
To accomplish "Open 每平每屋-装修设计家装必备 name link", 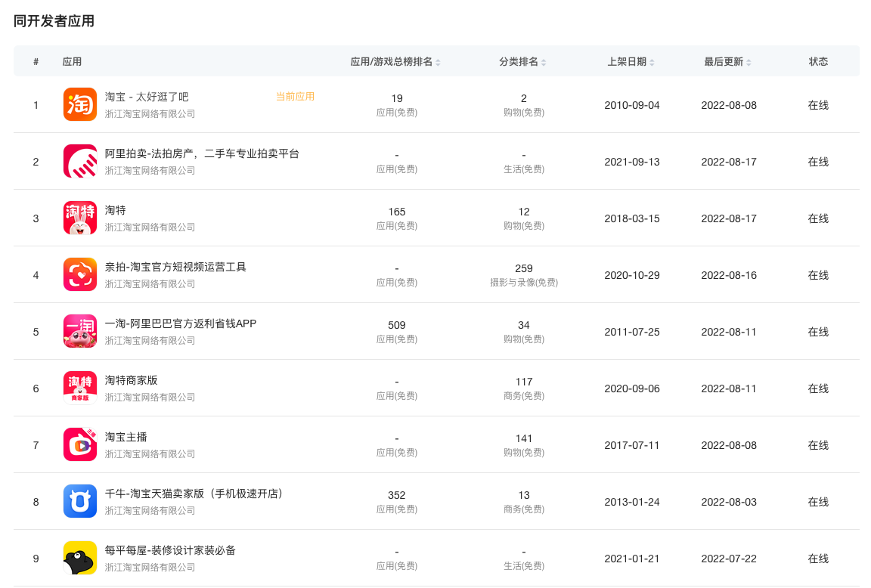I will [x=171, y=550].
